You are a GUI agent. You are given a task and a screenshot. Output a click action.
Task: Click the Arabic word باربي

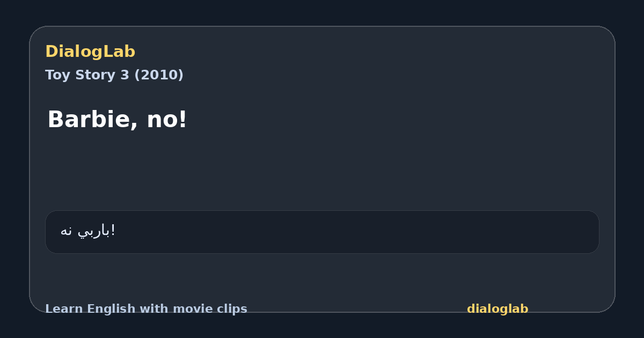[94, 231]
